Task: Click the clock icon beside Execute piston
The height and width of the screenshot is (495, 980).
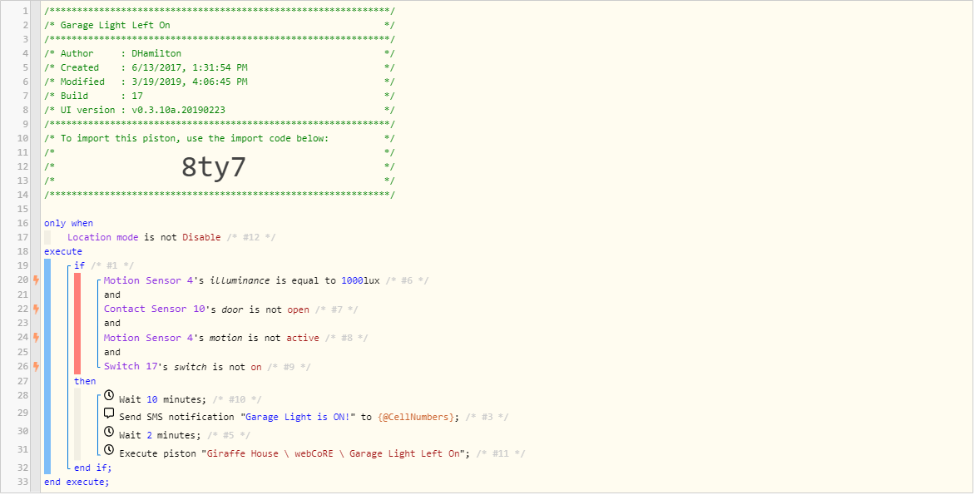Action: coord(109,450)
